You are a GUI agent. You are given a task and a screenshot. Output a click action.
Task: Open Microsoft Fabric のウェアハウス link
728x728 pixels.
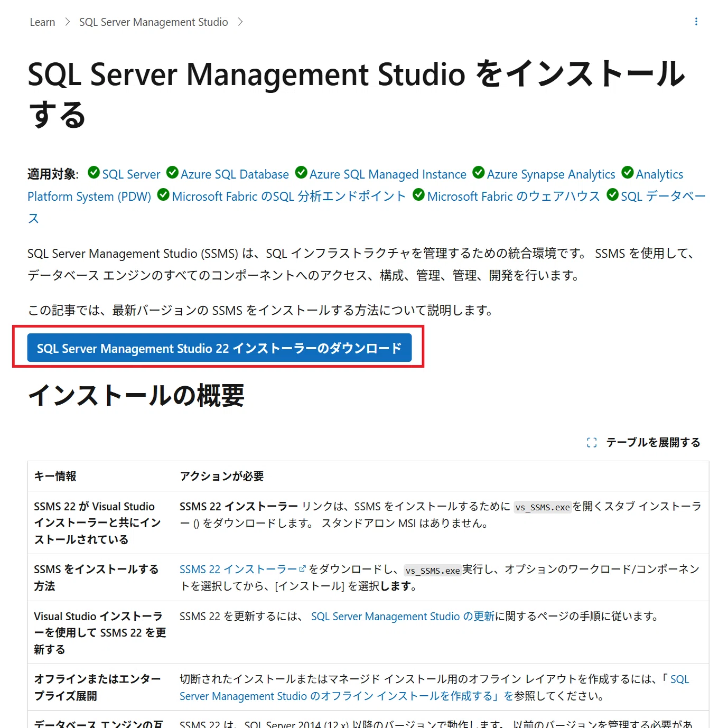(x=514, y=197)
